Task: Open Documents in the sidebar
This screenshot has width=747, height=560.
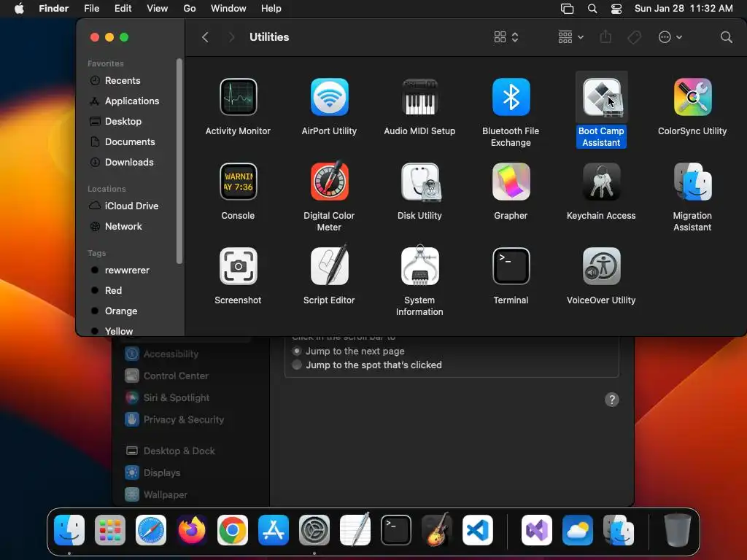Action: click(130, 142)
